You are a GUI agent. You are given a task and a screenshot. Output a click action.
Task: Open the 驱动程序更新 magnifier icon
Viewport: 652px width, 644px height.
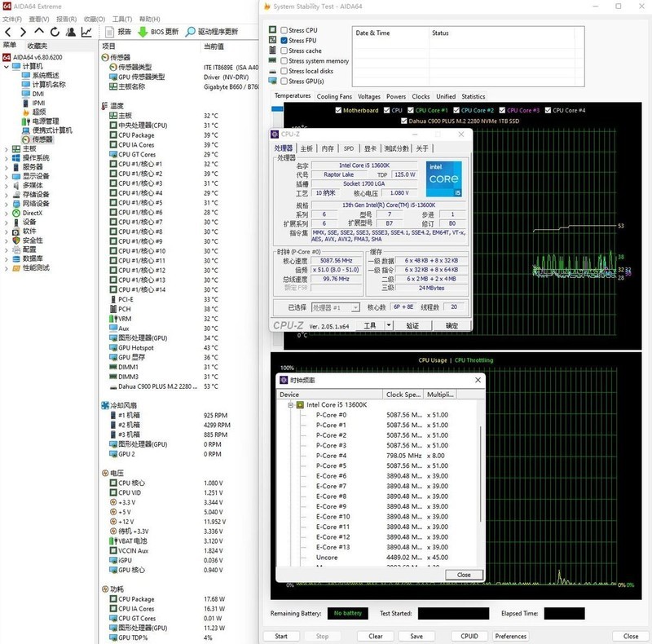tap(191, 32)
